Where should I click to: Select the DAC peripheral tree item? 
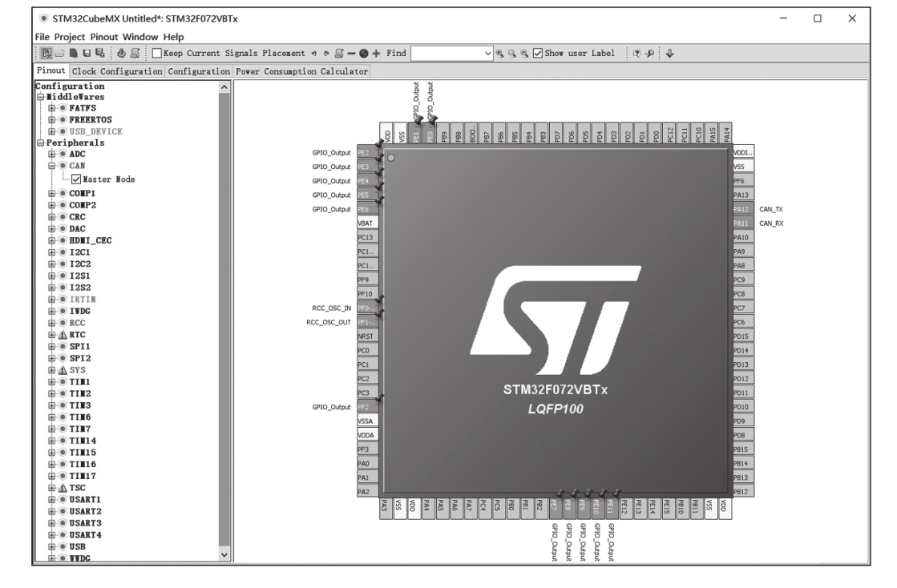(77, 228)
